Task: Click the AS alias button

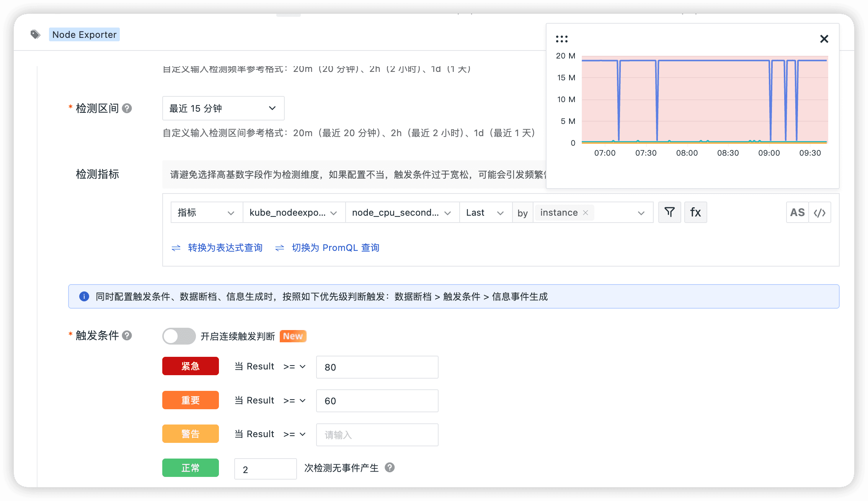Action: [x=797, y=213]
